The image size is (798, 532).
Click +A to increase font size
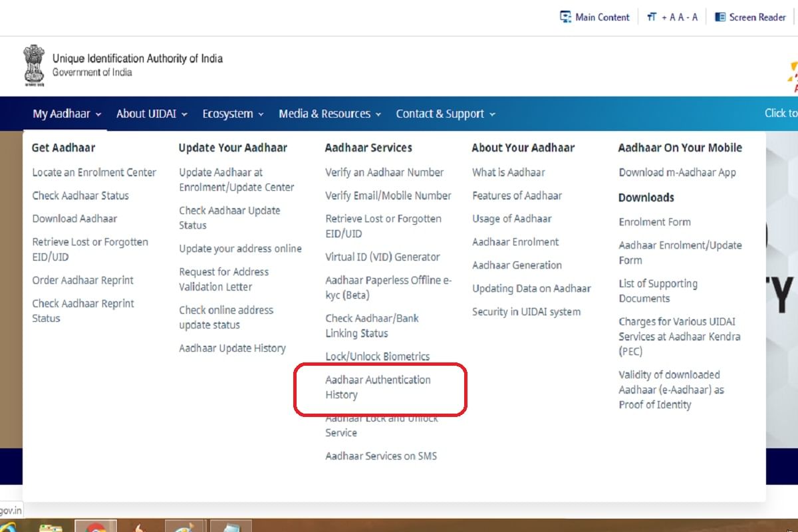click(x=668, y=17)
